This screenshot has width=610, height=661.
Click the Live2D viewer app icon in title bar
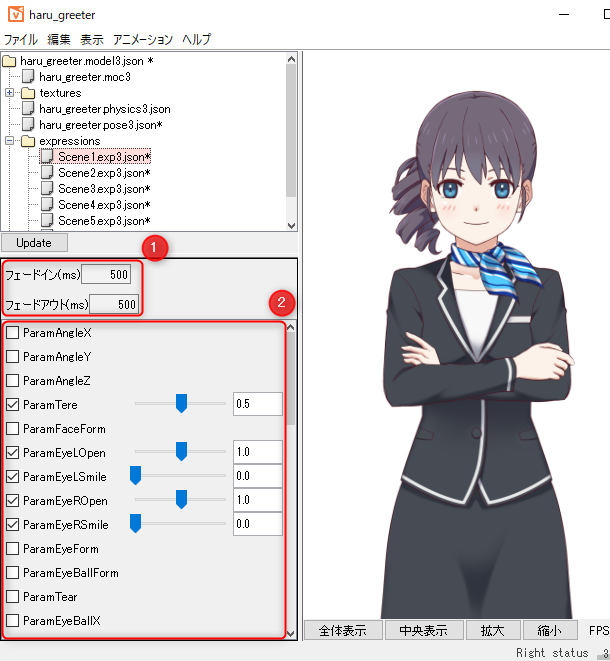point(16,14)
